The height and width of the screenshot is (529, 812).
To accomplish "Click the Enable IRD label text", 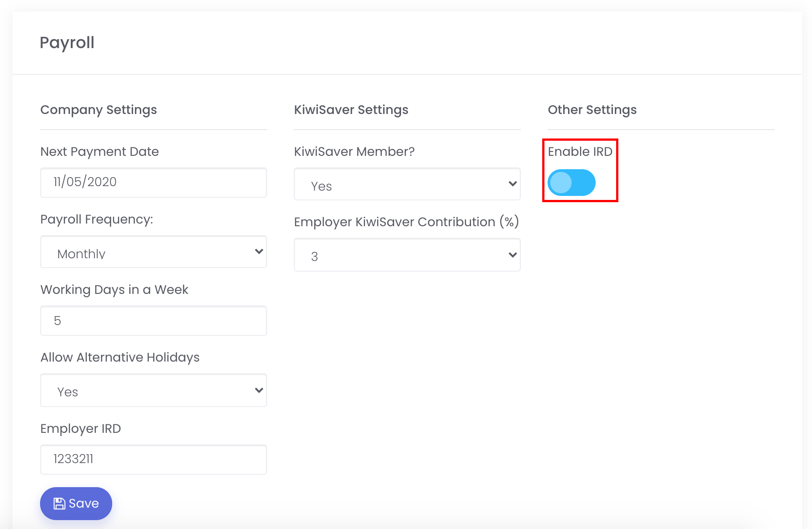I will point(580,152).
